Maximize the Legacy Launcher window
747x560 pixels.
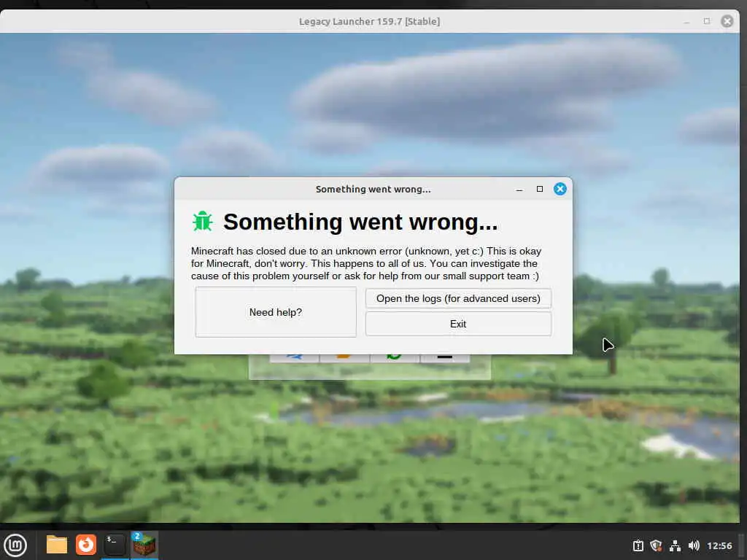click(x=706, y=21)
